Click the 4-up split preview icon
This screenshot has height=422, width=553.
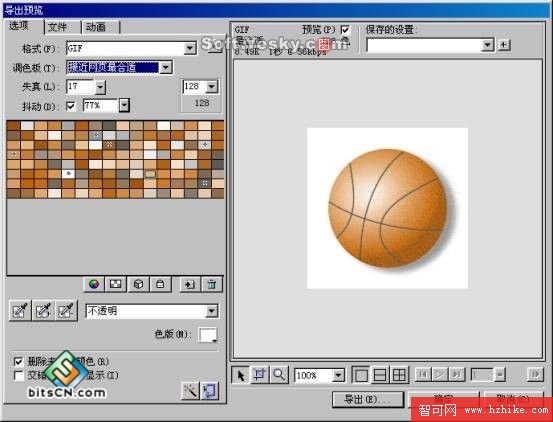(399, 375)
